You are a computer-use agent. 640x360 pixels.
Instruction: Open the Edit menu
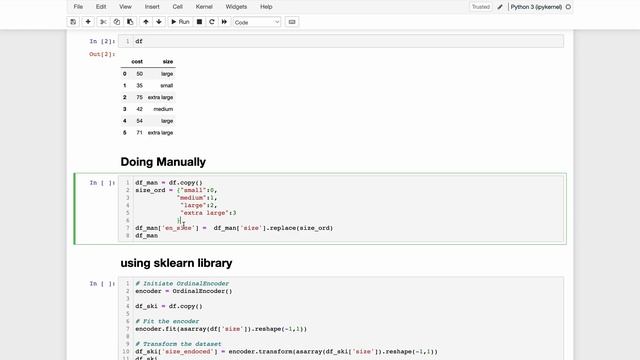coord(101,7)
